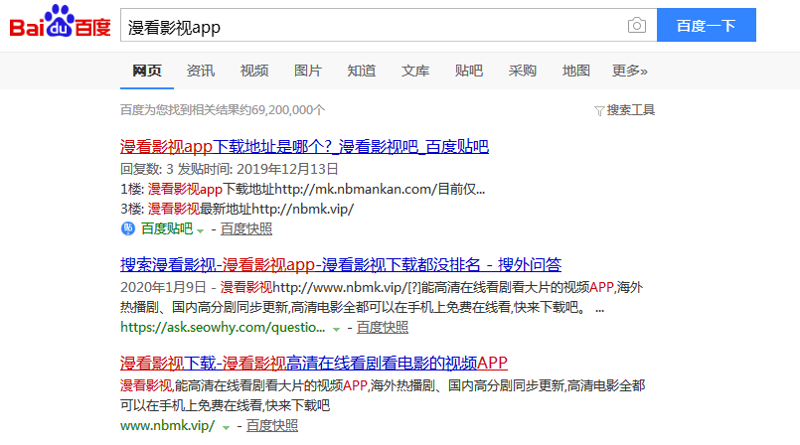Click the Baidu logo

click(60, 22)
